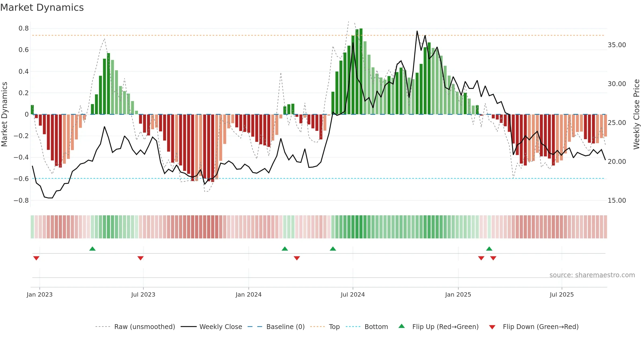644x362 pixels.
Task: Click the green flip-up marker after Jan 2025
Action: (489, 249)
